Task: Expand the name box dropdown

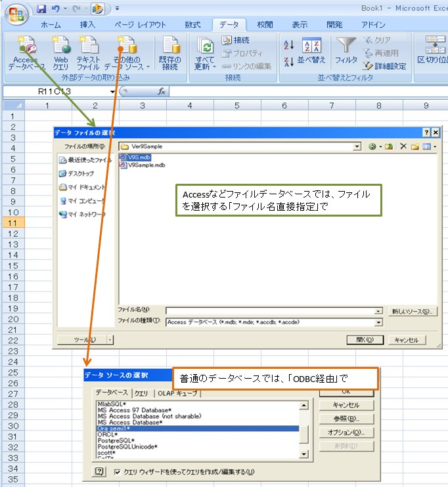Action: (112, 92)
